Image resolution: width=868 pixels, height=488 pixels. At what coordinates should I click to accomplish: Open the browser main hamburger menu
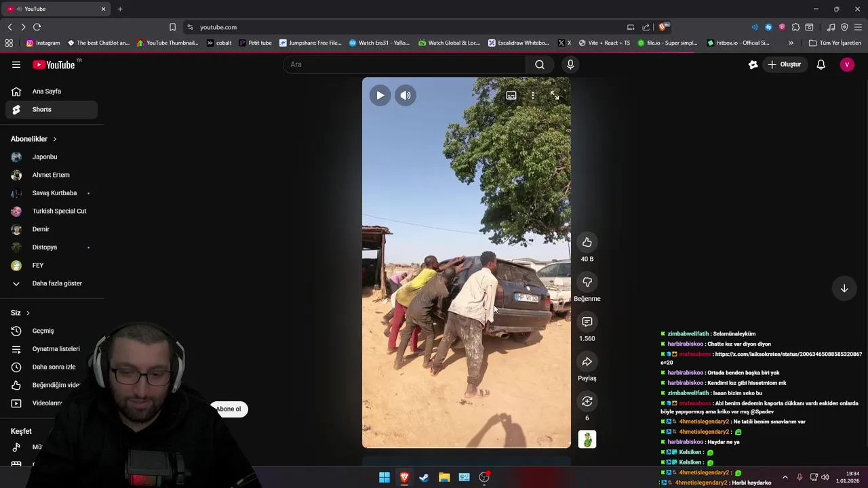pyautogui.click(x=858, y=27)
